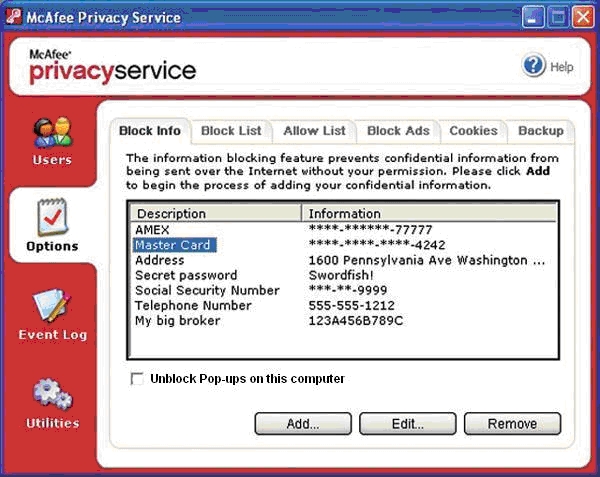
Task: Click the blue Help question-mark icon
Action: (533, 66)
